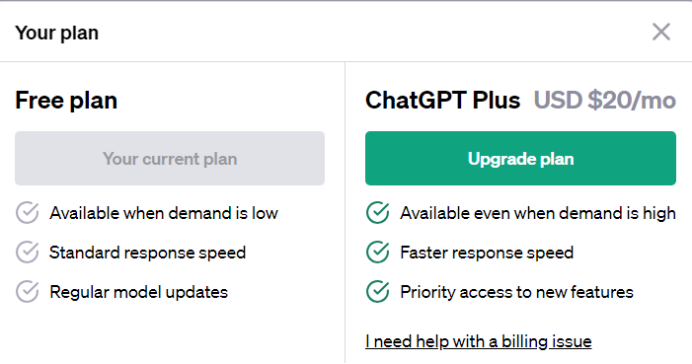
Task: Select the Priority access to new features text
Action: click(517, 292)
